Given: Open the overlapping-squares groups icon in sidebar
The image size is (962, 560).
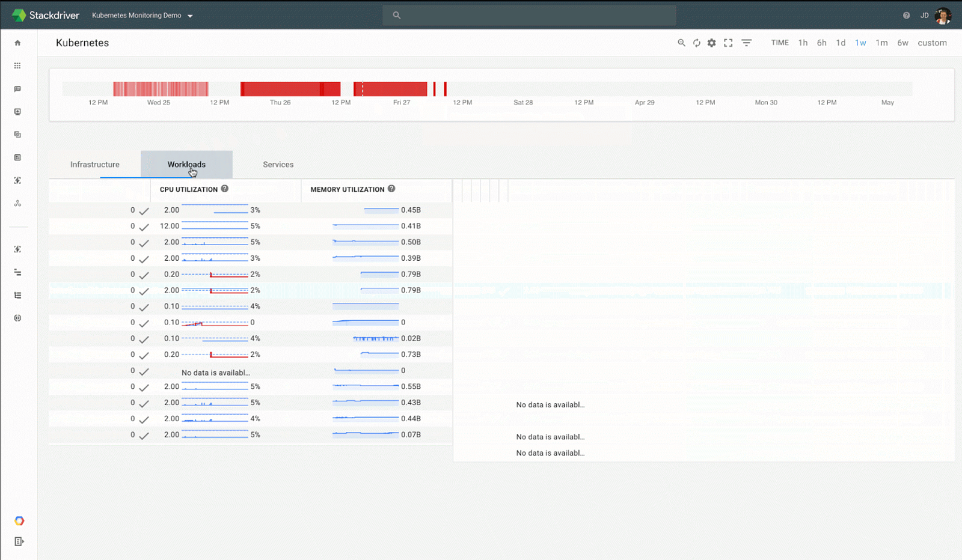Looking at the screenshot, I should [x=17, y=135].
